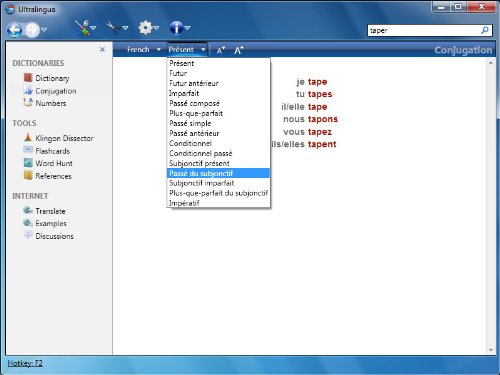Viewport: 500px width, 375px height.
Task: Click the conjugated word tapes
Action: pyautogui.click(x=320, y=94)
